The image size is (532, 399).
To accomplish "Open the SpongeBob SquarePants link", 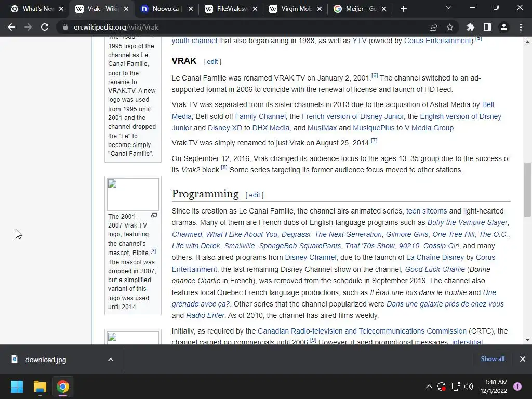I will pyautogui.click(x=300, y=246).
